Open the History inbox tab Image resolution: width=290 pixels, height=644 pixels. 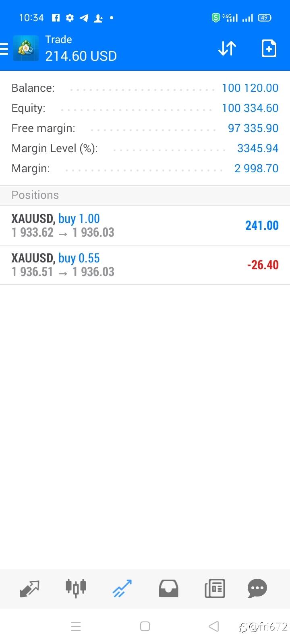[x=168, y=589]
